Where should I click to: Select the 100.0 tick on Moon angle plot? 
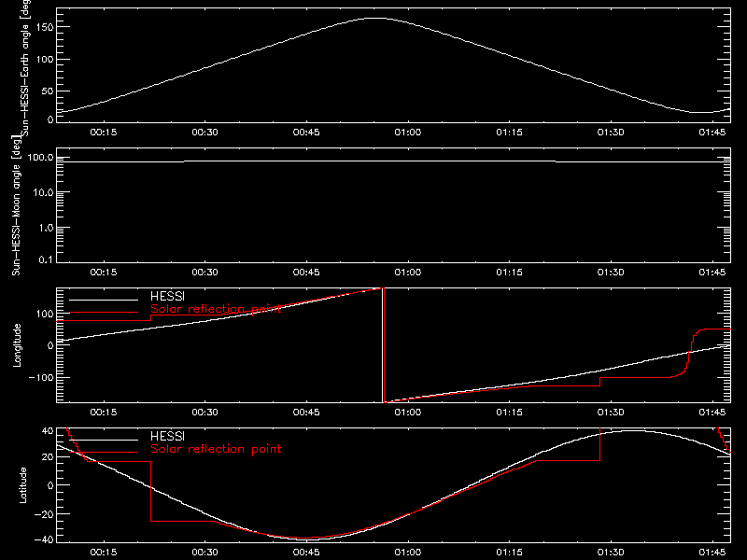[x=41, y=158]
